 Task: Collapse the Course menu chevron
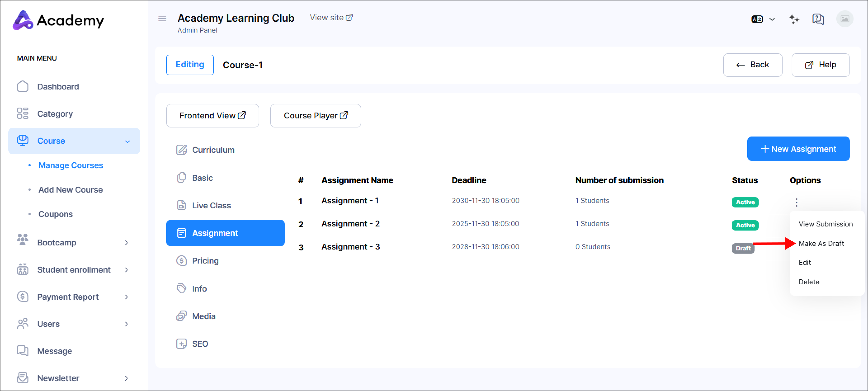click(127, 141)
